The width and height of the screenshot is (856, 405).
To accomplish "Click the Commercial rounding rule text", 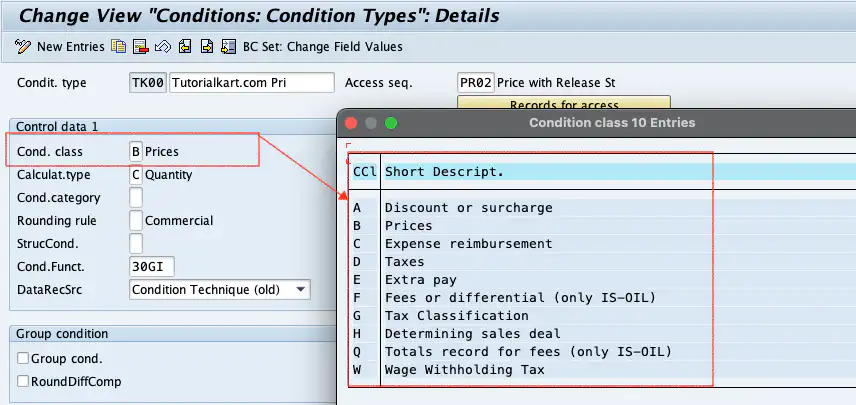I will click(179, 221).
